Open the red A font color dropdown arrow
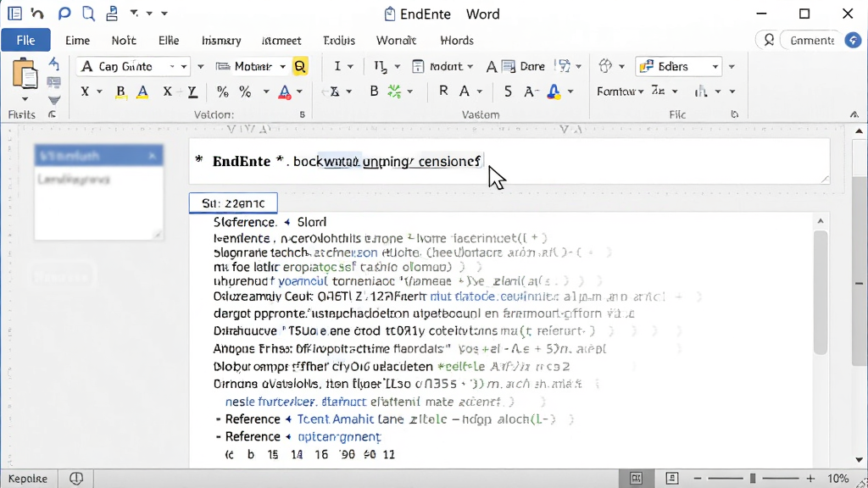The height and width of the screenshot is (488, 868). (x=299, y=91)
